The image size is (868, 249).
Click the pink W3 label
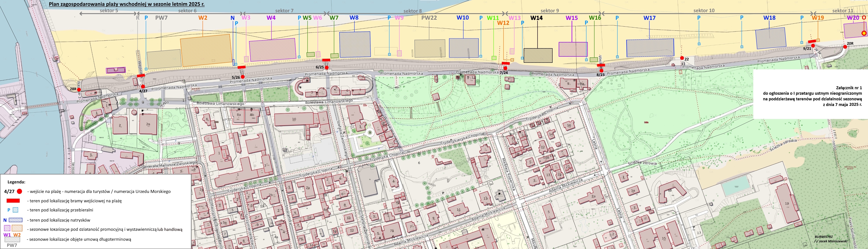[x=246, y=17]
